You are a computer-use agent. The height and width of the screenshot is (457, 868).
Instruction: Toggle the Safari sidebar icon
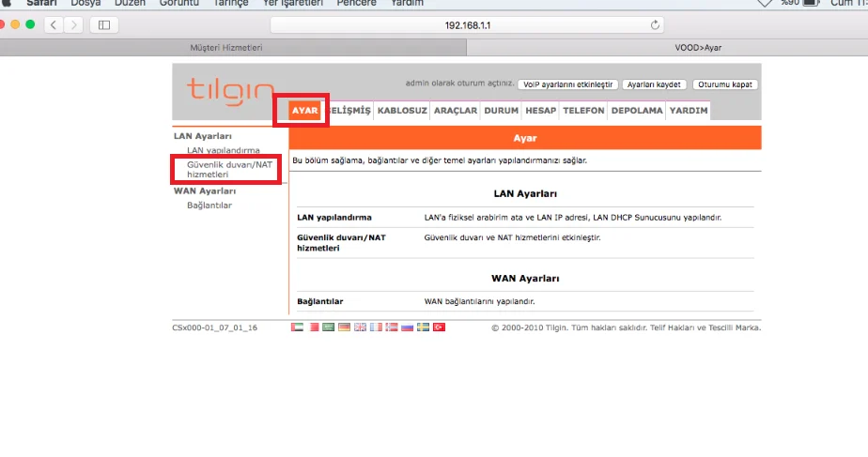click(x=103, y=24)
